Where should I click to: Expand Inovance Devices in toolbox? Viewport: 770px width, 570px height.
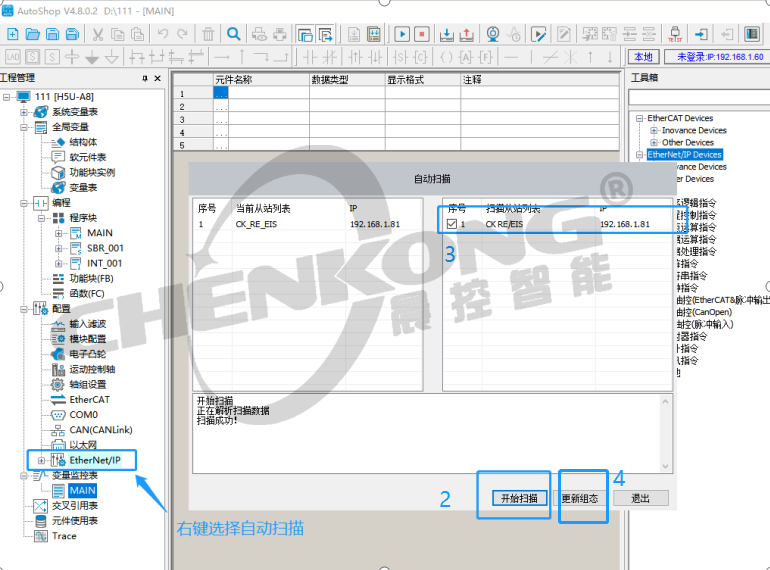[x=654, y=131]
